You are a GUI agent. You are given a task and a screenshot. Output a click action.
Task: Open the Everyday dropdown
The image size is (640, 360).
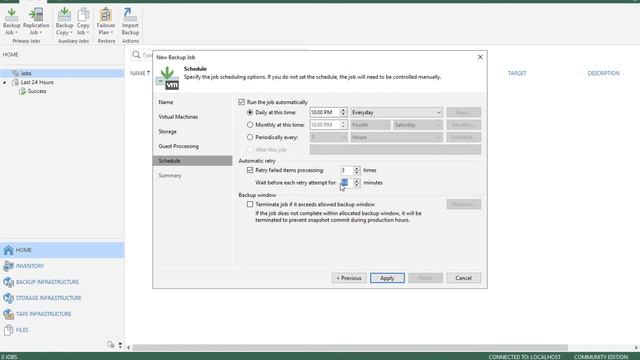tap(396, 112)
